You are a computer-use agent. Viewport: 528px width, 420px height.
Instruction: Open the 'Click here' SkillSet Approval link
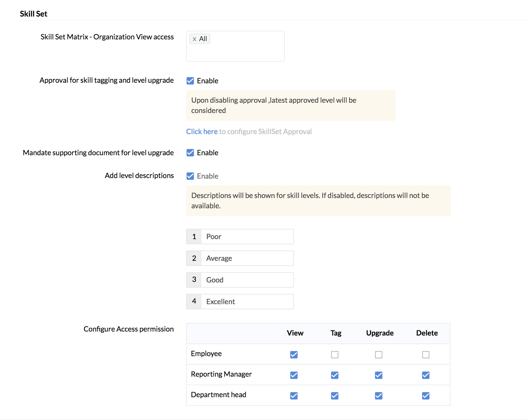tap(202, 132)
